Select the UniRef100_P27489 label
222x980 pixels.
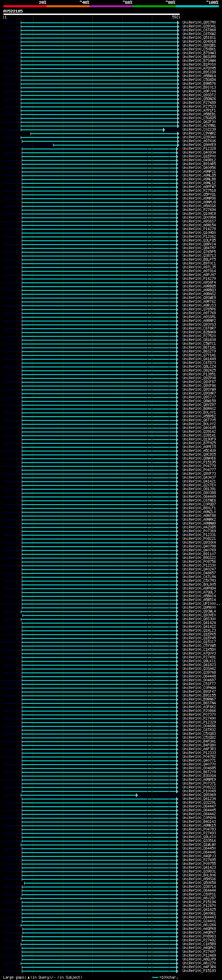(x=199, y=103)
